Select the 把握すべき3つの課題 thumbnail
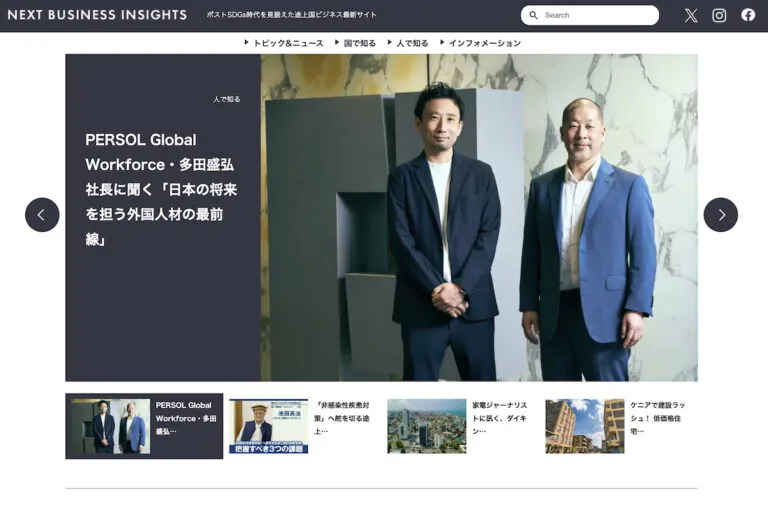 pyautogui.click(x=268, y=426)
